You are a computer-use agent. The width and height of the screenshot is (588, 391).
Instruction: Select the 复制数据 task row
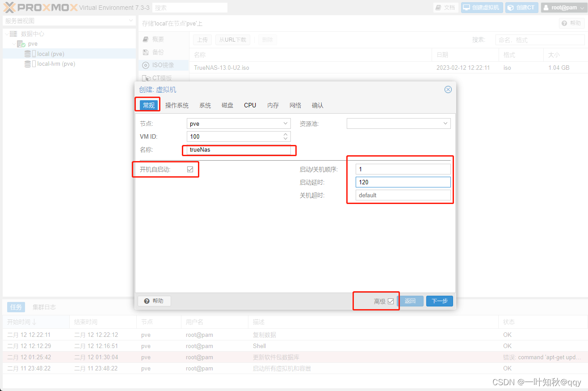(294, 335)
